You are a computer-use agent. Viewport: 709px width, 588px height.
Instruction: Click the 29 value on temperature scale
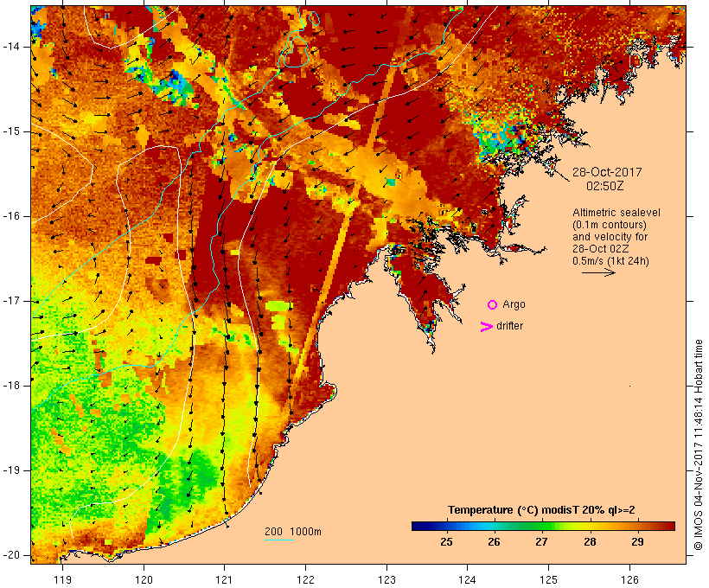637,542
